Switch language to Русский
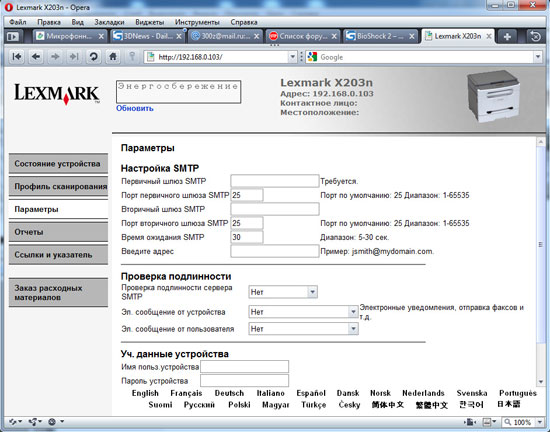 tap(199, 405)
